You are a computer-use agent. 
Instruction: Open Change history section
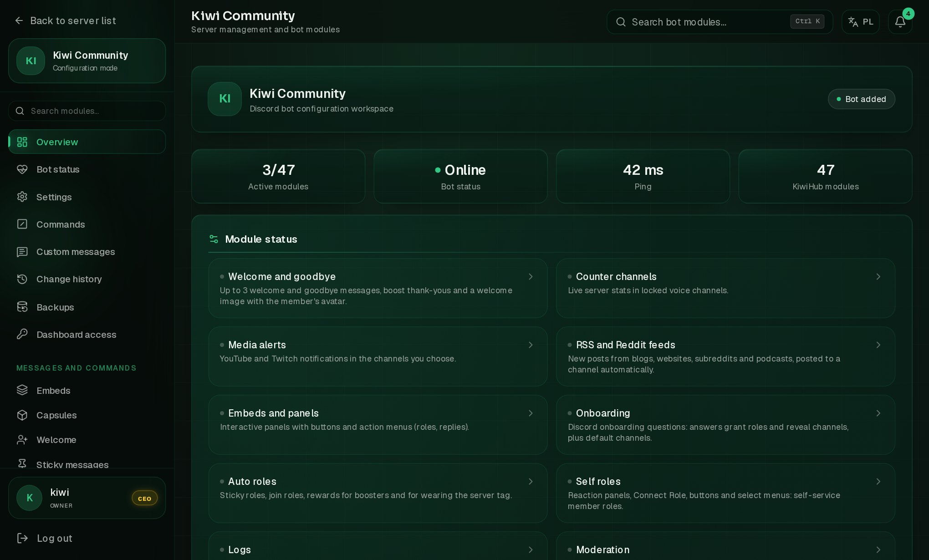[87, 279]
